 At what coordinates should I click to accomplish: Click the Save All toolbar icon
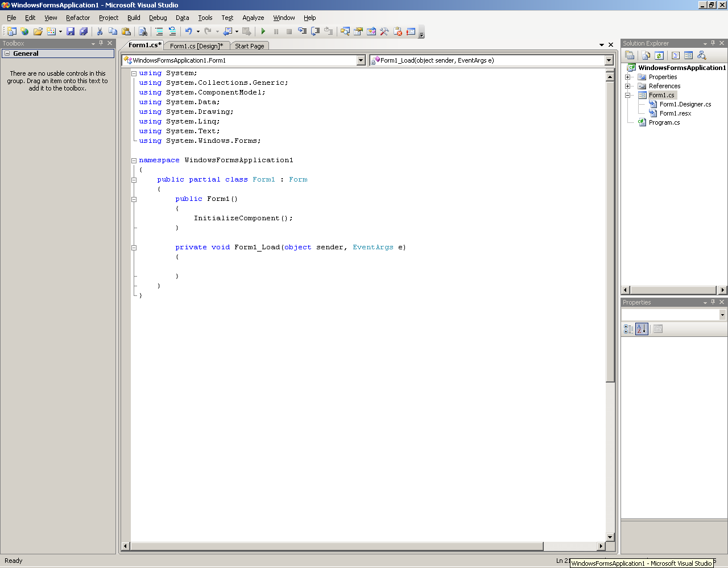pos(84,31)
